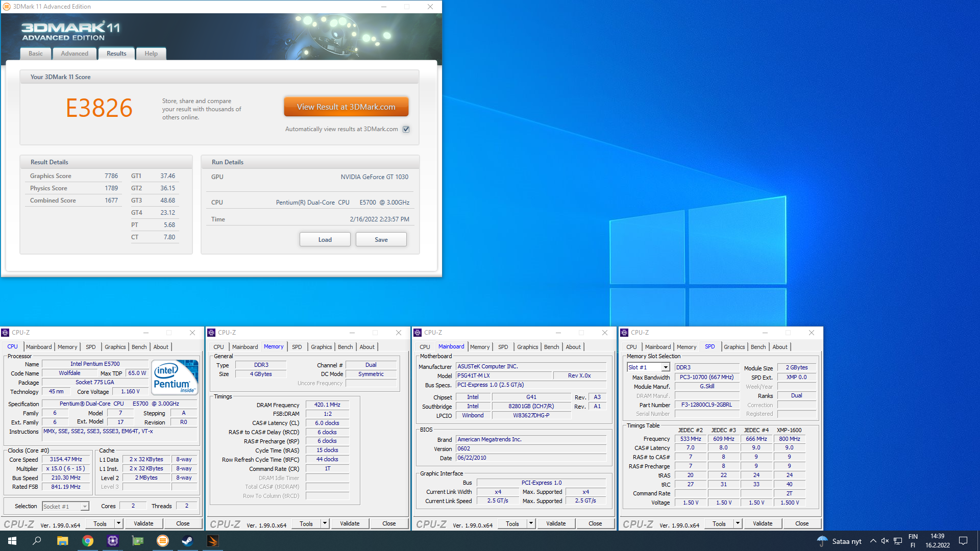This screenshot has width=980, height=551.
Task: Expand Tools arrow in CPU window
Action: click(118, 523)
